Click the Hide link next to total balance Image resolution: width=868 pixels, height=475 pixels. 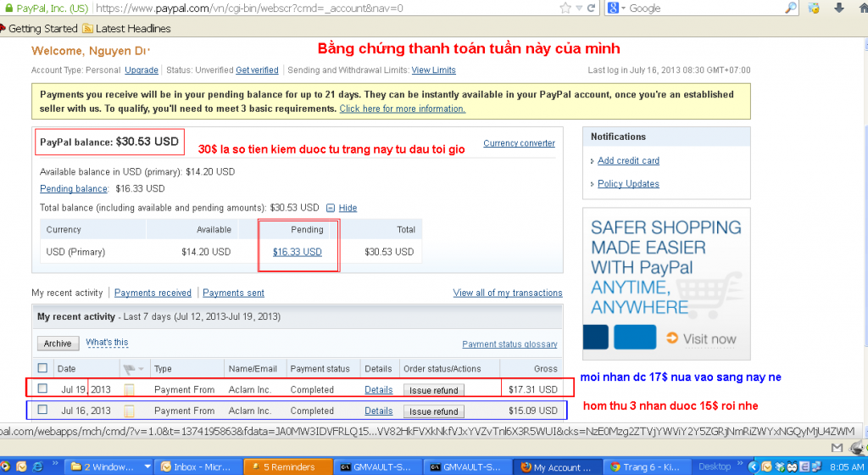click(x=348, y=208)
